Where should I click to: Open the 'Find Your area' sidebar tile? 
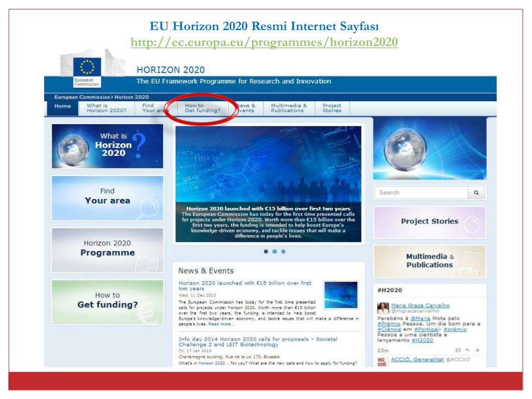(107, 198)
